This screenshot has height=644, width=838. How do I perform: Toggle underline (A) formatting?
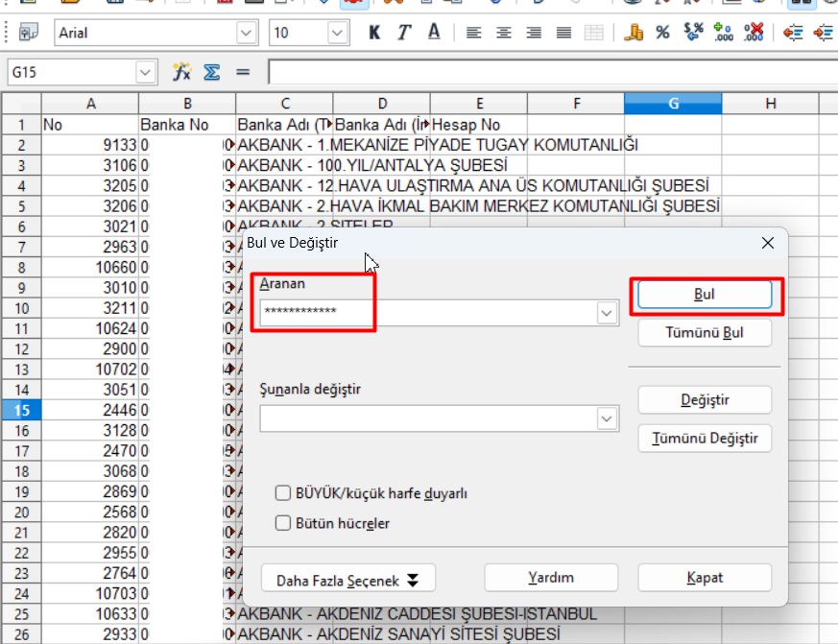(x=434, y=34)
